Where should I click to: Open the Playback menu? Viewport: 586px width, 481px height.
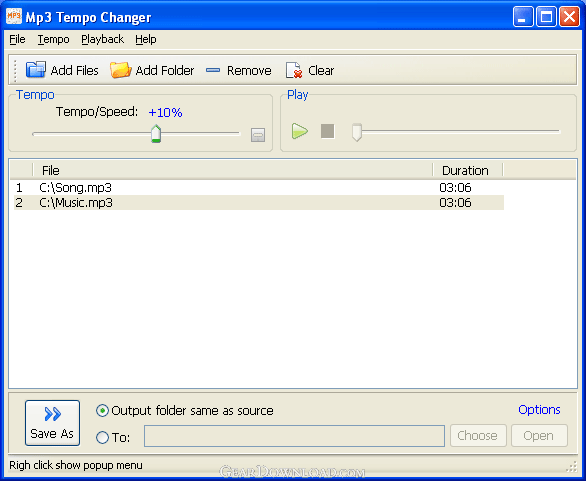point(102,39)
